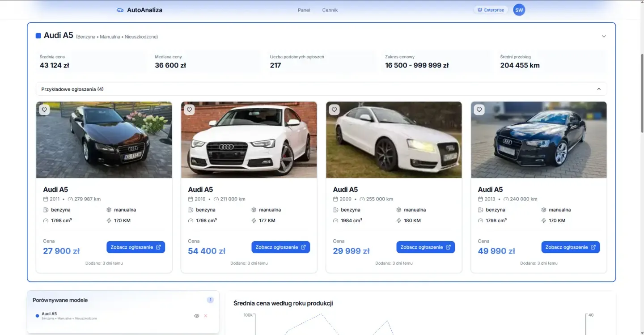Click the price range 16 500 - 999 999 zł
The image size is (644, 335).
click(417, 65)
